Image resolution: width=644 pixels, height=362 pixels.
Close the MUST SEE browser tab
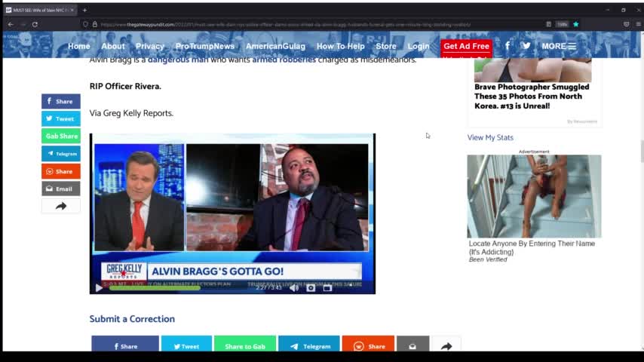point(72,10)
